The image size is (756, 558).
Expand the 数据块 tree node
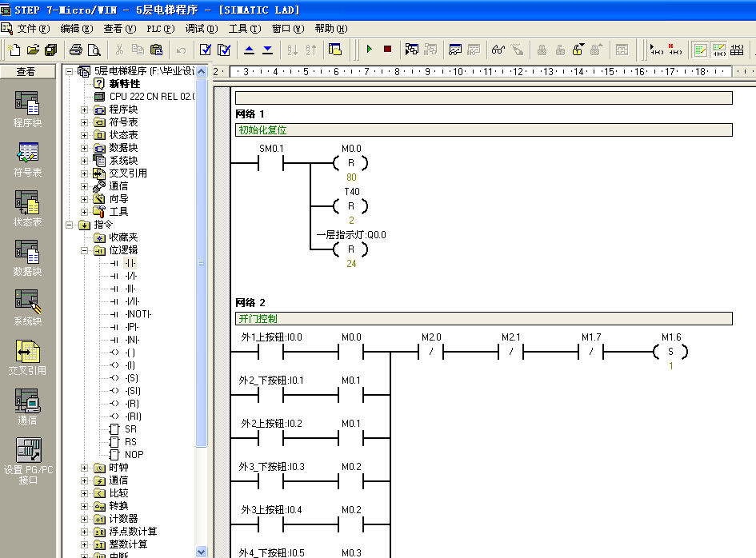(x=84, y=148)
